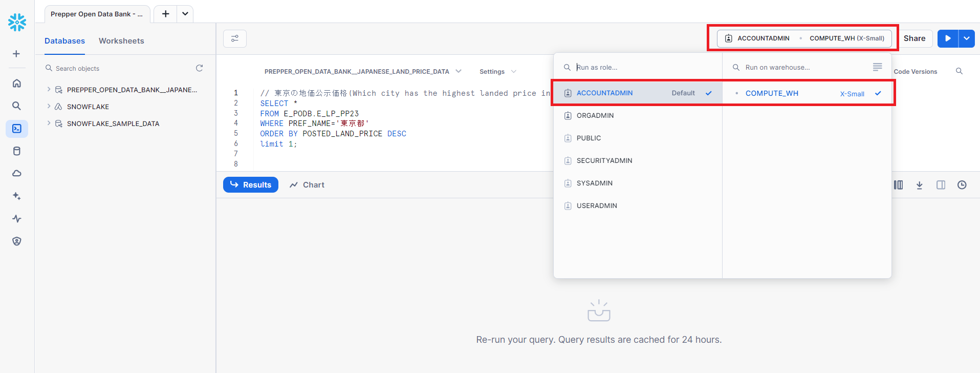This screenshot has height=373, width=980.
Task: Click the Search objects field
Action: point(118,68)
